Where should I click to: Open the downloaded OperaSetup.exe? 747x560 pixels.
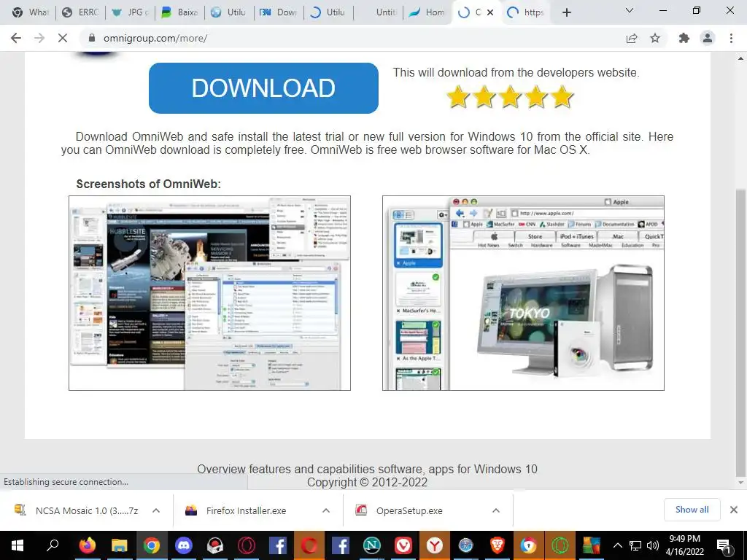(399, 510)
